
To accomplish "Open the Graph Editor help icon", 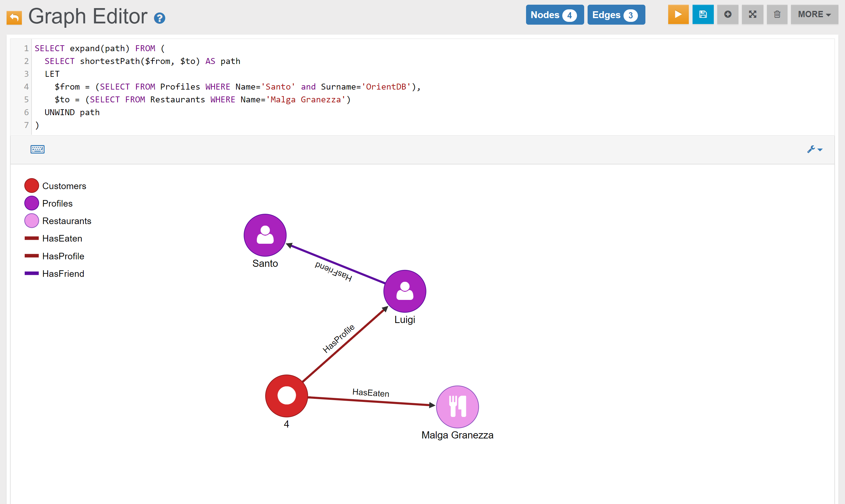I will click(x=159, y=18).
